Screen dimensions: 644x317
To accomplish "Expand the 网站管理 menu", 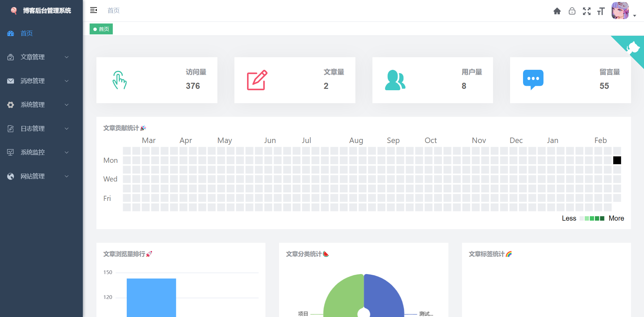I will (x=66, y=176).
